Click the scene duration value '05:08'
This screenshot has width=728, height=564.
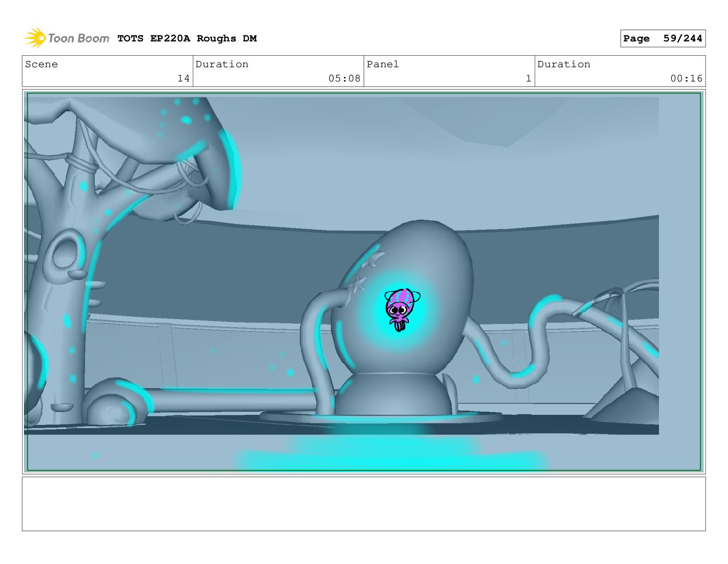(344, 78)
